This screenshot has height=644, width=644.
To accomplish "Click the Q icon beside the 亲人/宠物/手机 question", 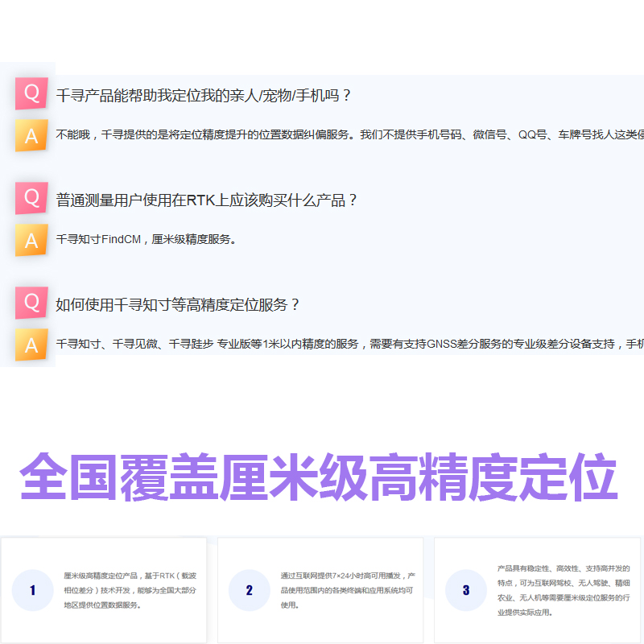I will coord(31,93).
